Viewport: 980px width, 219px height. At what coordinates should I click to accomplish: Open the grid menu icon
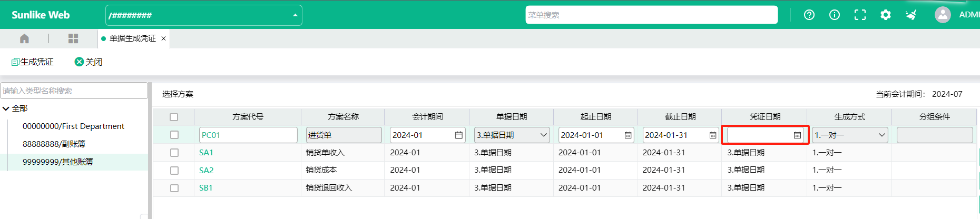click(x=73, y=38)
